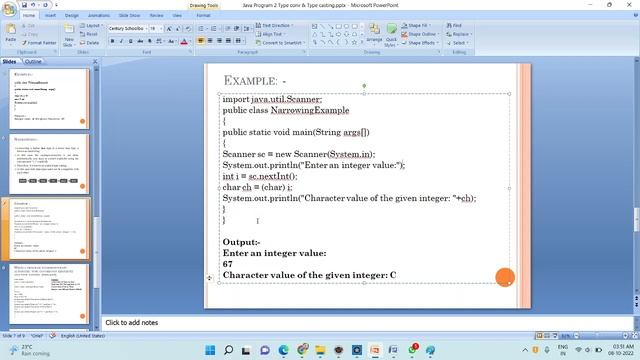Toggle Center text alignment
This screenshot has height=360, width=640.
[210, 40]
